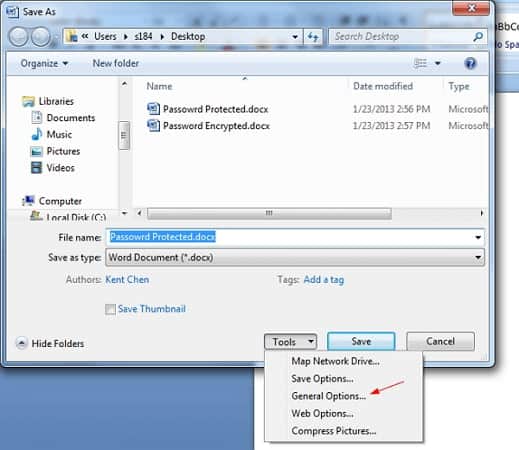The height and width of the screenshot is (450, 519).
Task: Open the change view icon
Action: point(420,63)
